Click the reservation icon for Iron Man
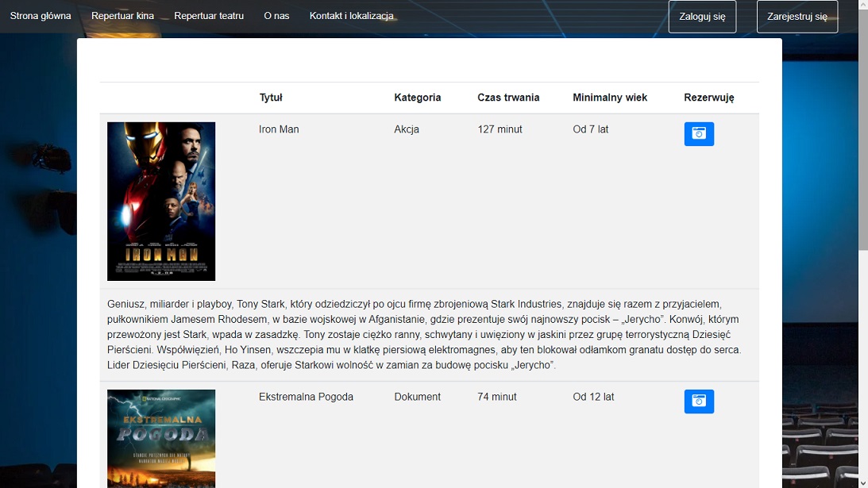This screenshot has height=488, width=868. click(699, 134)
